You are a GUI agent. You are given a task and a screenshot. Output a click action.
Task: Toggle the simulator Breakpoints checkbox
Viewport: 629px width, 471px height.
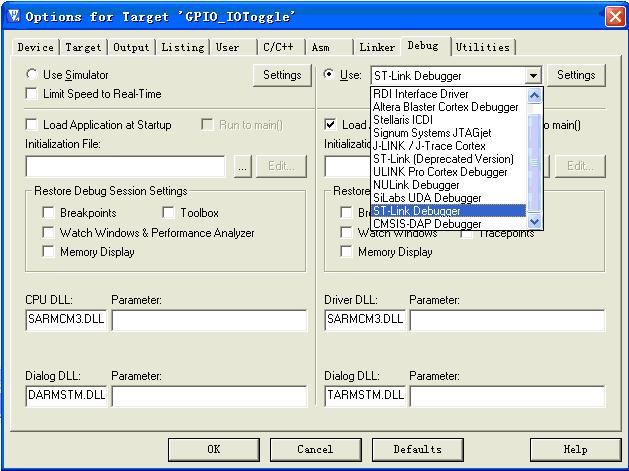point(49,212)
